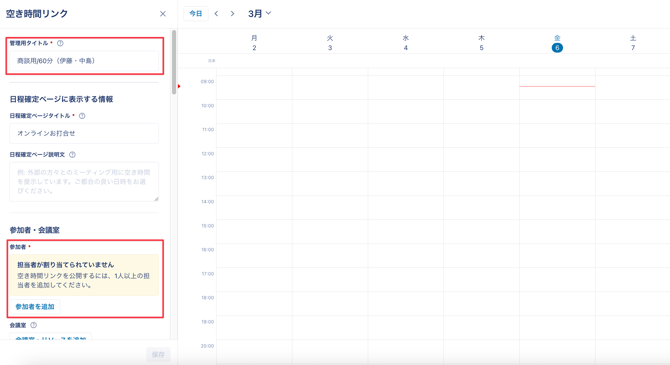
Task: Click the resize handle of description textarea
Action: pos(156,199)
